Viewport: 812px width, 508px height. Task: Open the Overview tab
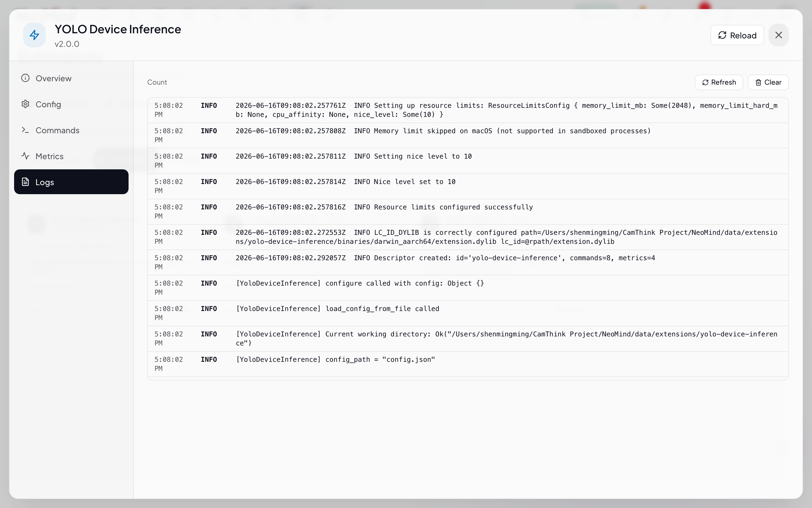[x=71, y=78]
